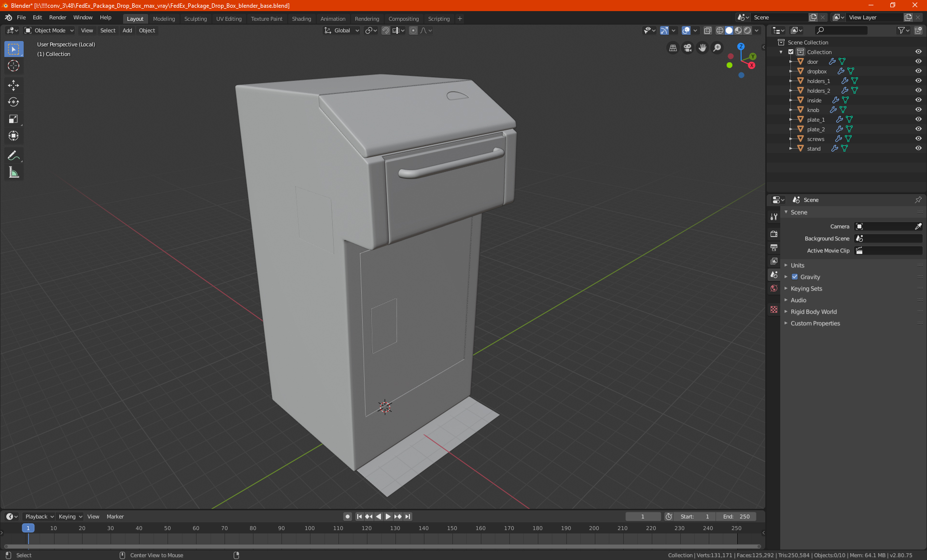Switch to the Sculpting workspace tab
This screenshot has width=927, height=560.
[195, 19]
